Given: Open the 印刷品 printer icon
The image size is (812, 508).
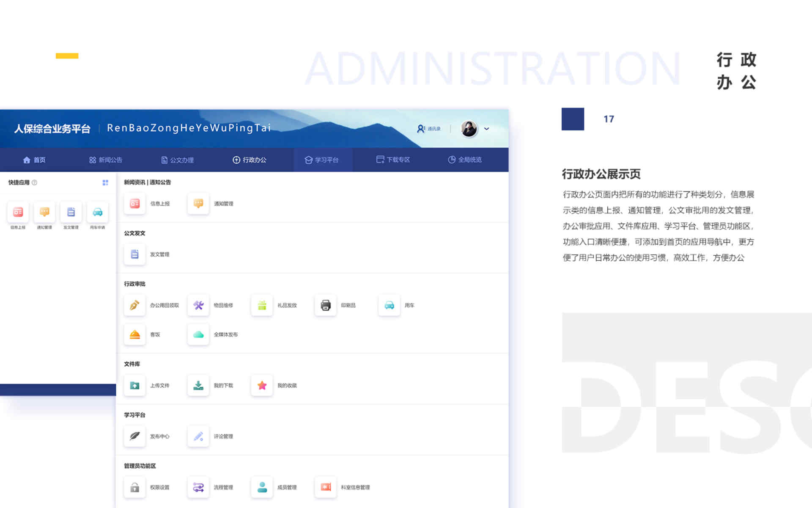Looking at the screenshot, I should pos(325,305).
